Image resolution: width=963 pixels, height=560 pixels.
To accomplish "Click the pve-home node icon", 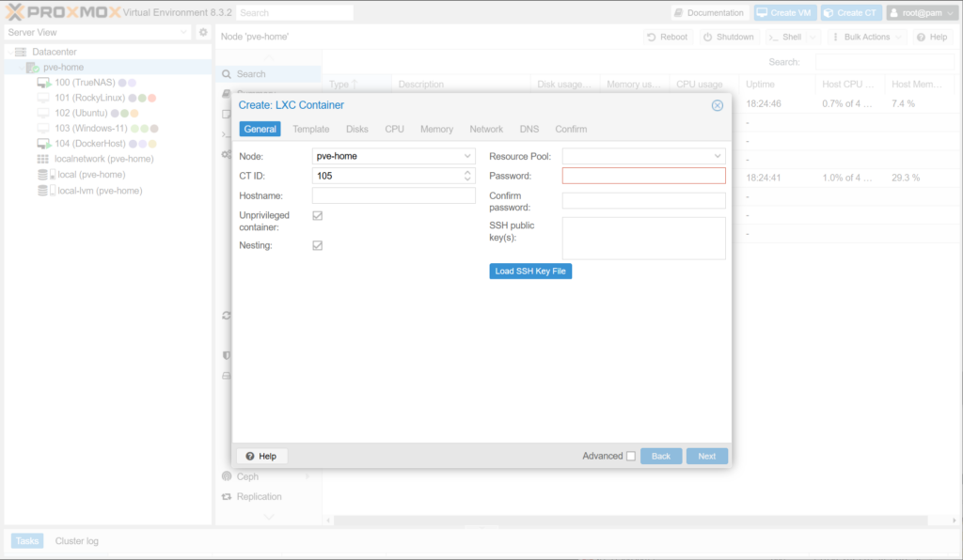I will pos(32,68).
